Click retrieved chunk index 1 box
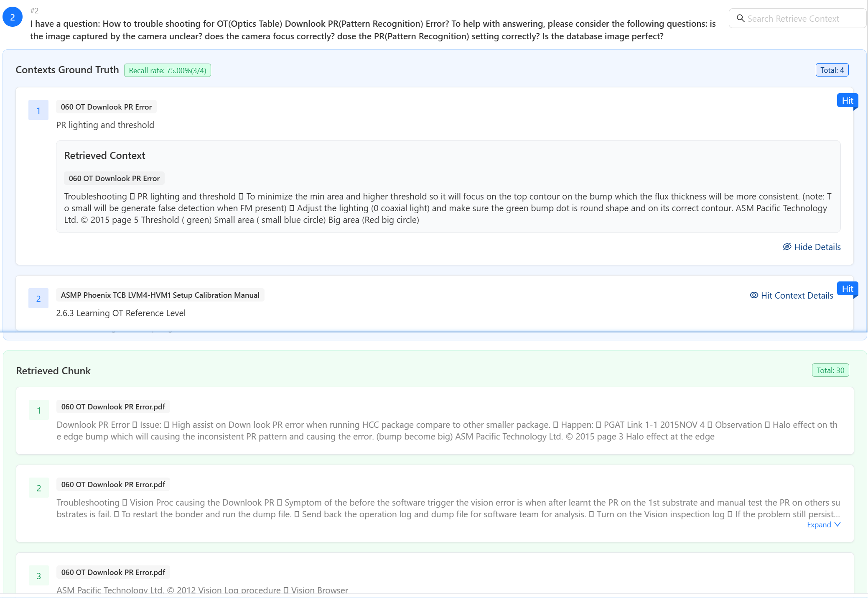868x598 pixels. [x=39, y=410]
